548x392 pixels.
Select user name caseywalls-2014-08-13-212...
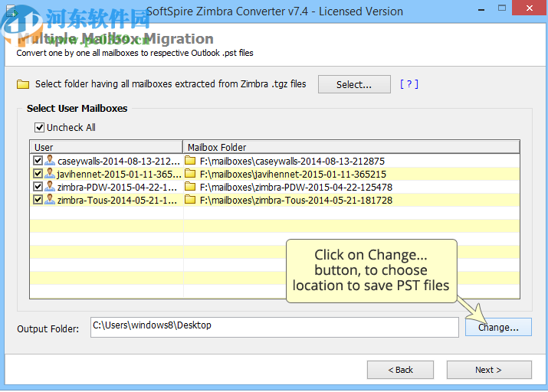119,161
